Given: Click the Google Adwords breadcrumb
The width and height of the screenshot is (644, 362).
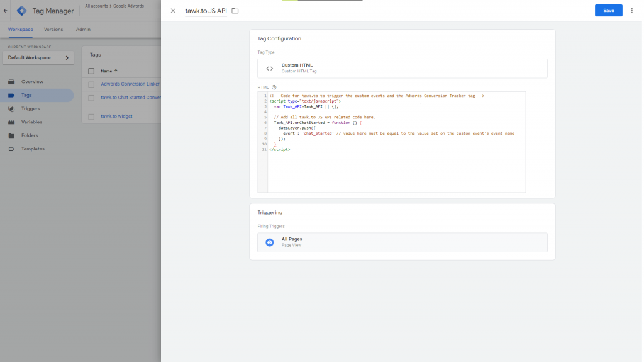Looking at the screenshot, I should coord(128,6).
